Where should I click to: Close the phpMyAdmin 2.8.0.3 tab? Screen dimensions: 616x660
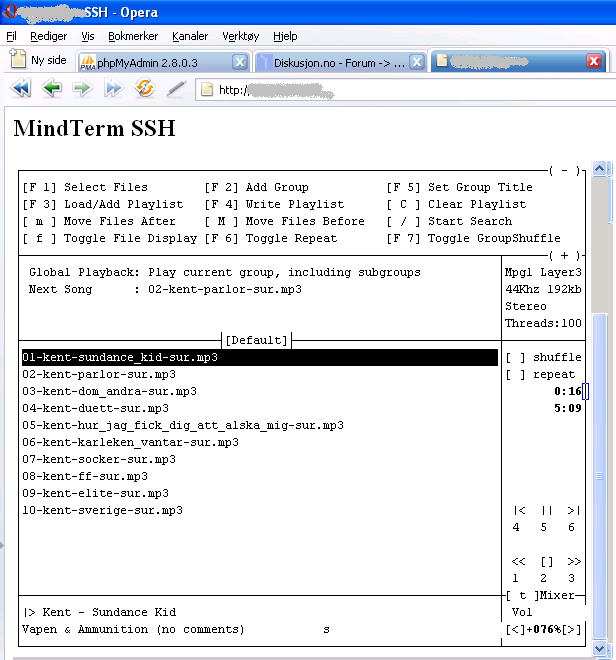240,62
